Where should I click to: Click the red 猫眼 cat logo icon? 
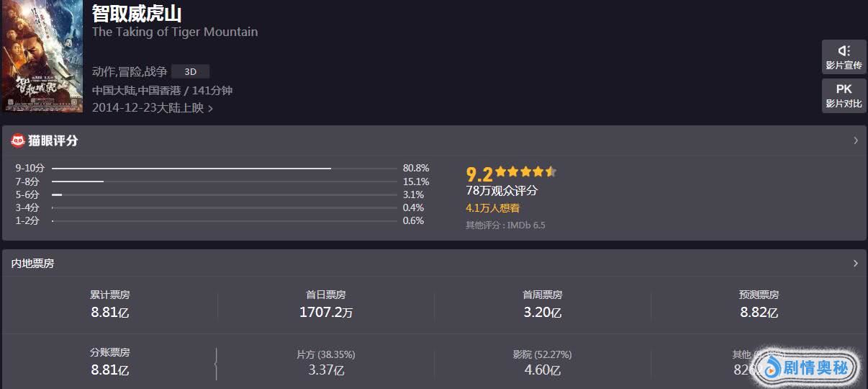(17, 140)
